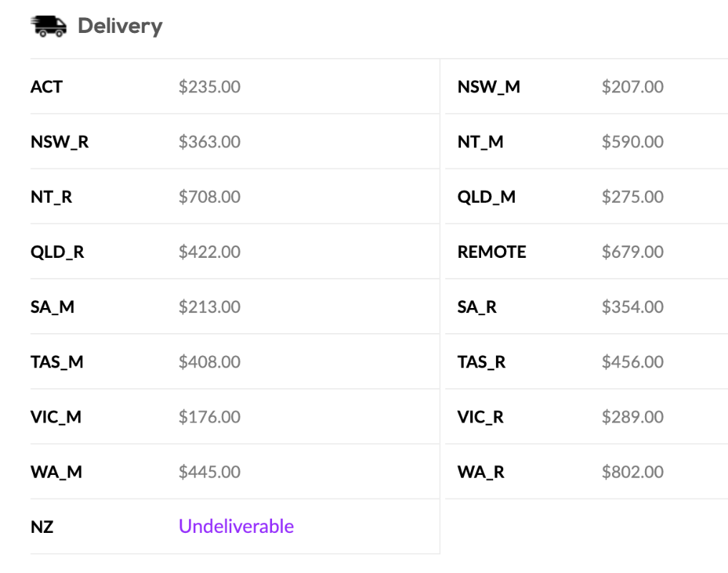Screen dimensions: 728x573
Task: Click the NZ region label
Action: click(42, 527)
